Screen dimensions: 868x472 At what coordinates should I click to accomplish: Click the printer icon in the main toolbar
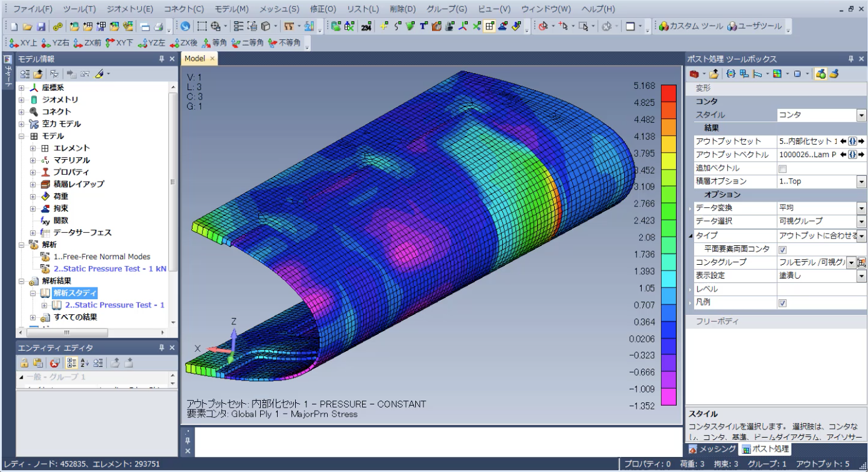(x=159, y=26)
